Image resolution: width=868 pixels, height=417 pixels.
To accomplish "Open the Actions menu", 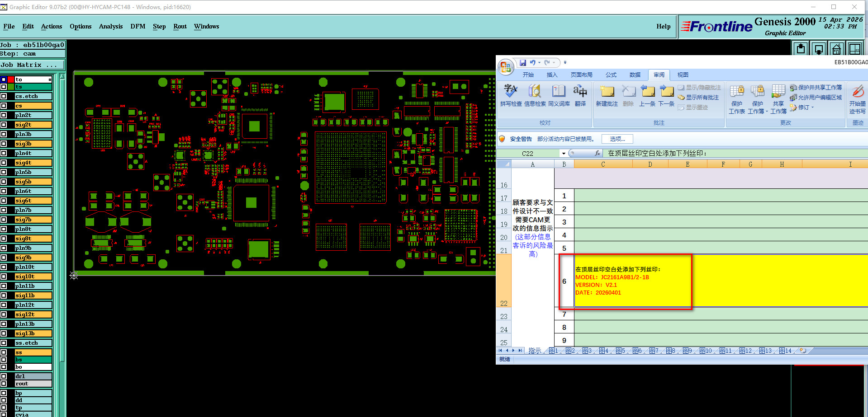I will click(52, 27).
